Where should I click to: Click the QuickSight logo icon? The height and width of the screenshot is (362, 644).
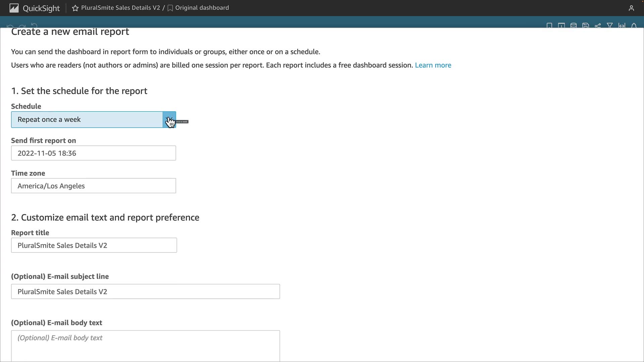14,8
